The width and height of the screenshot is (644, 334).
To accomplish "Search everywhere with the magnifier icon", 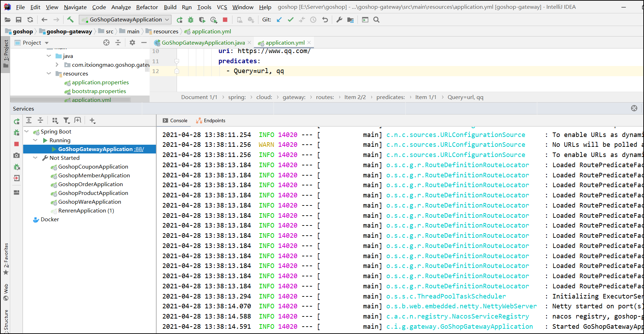I will click(x=376, y=20).
